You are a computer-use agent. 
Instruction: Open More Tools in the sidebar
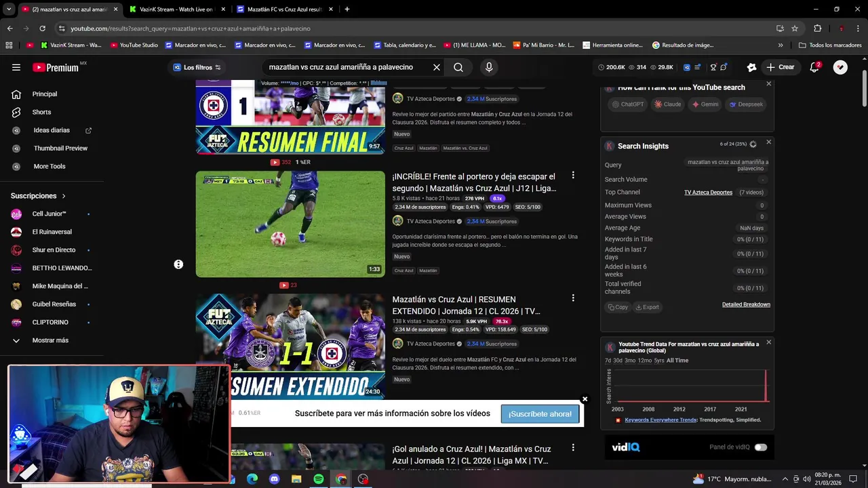tap(49, 166)
